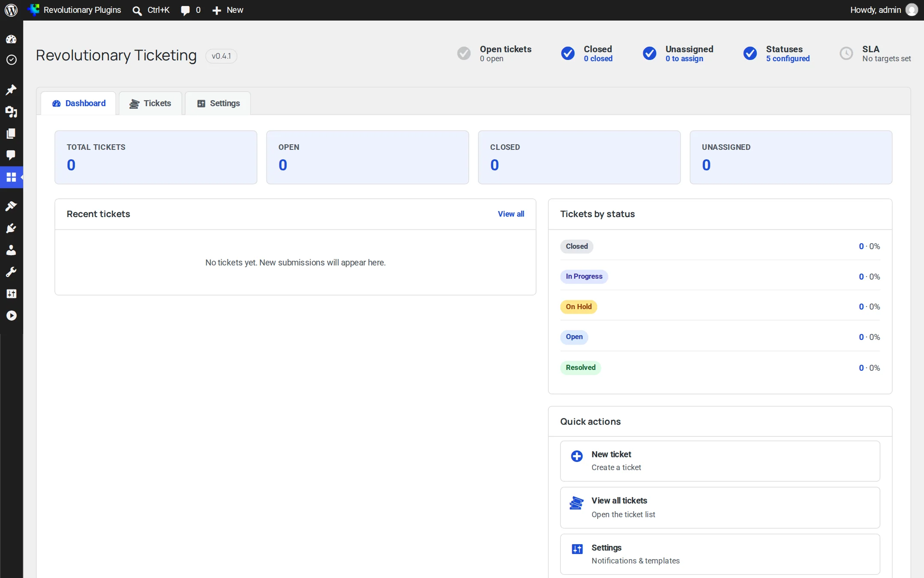
Task: Open the Ctrl+K search magnifier
Action: [x=137, y=10]
